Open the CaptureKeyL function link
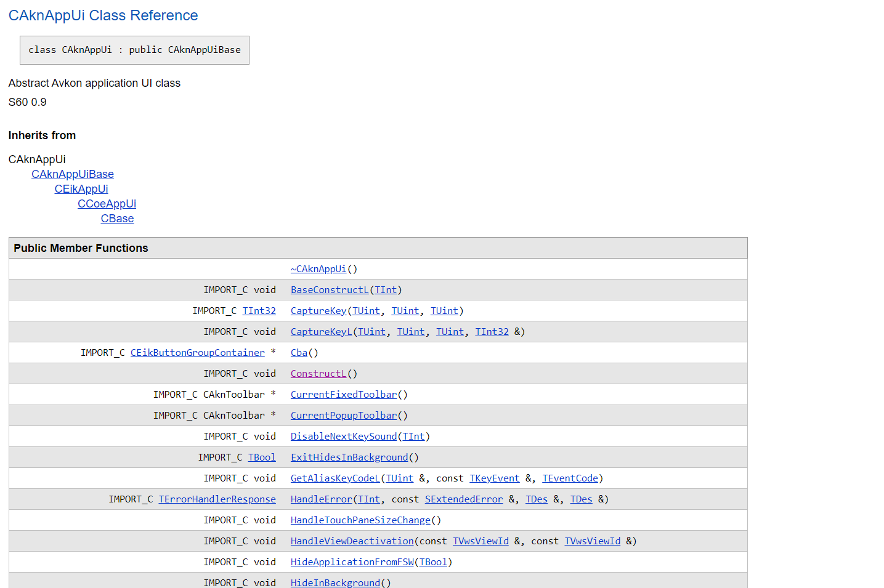This screenshot has height=588, width=884. click(x=321, y=332)
